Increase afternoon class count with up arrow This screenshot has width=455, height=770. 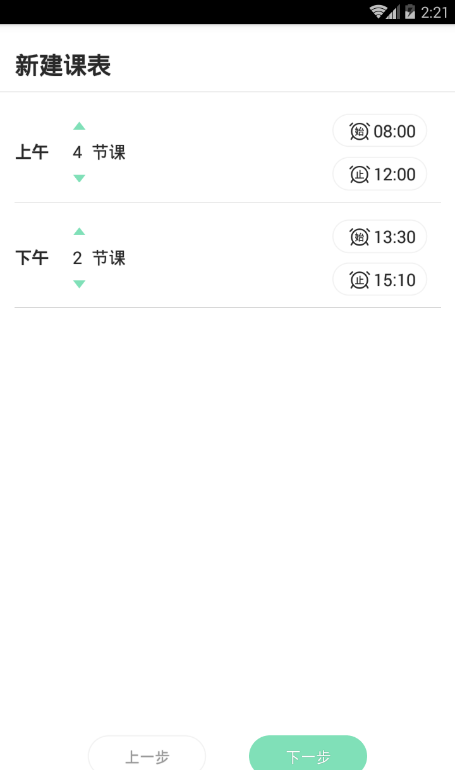(x=79, y=231)
